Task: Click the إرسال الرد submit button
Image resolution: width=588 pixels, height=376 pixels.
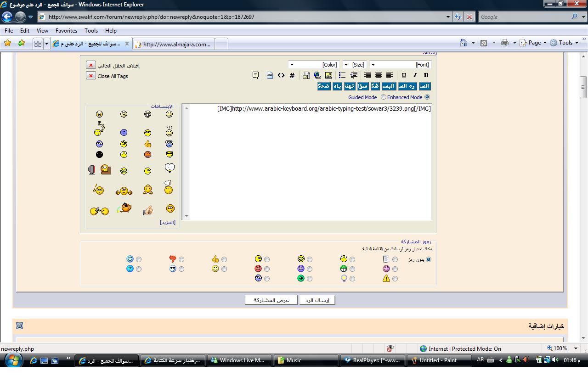Action: click(x=317, y=300)
